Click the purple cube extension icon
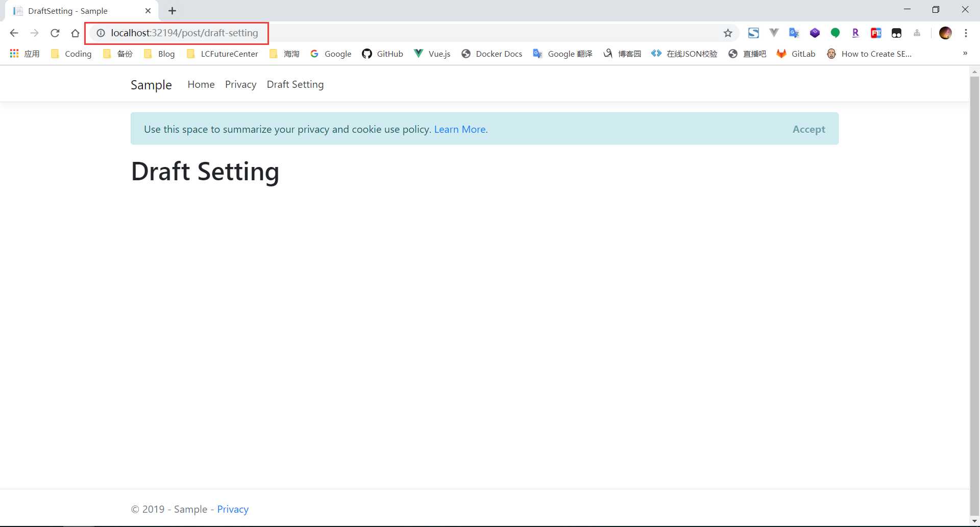Image resolution: width=980 pixels, height=527 pixels. (x=815, y=33)
